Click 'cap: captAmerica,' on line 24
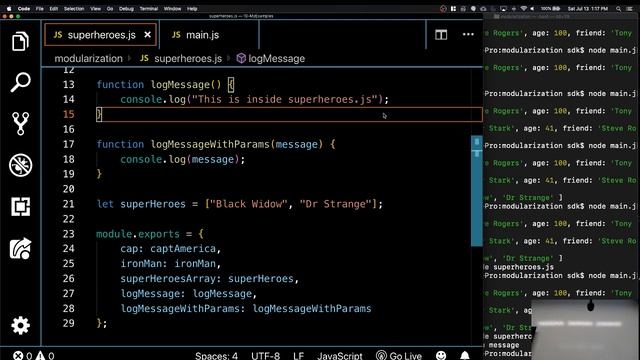Viewport: 640px width, 360px height. point(171,249)
